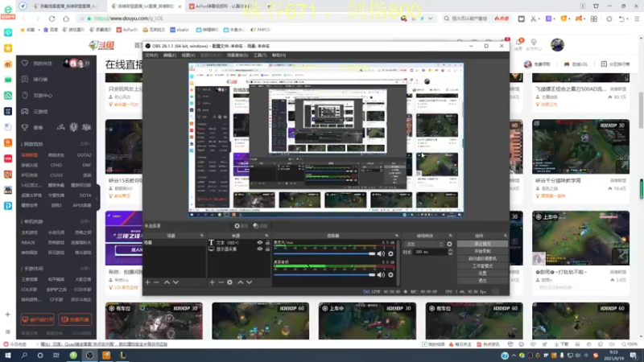Enable Studio Mode in OBS controls
Screen dimensions: 644x362
tap(482, 266)
